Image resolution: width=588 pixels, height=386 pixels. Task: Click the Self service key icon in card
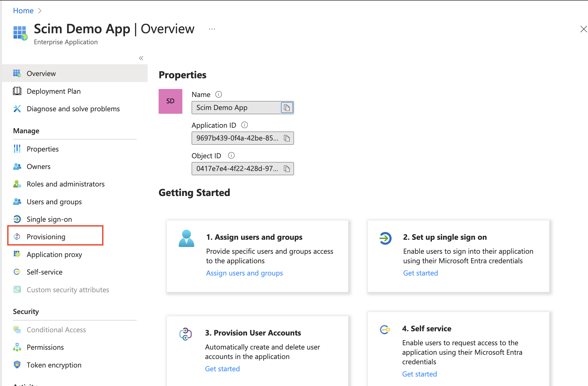385,329
